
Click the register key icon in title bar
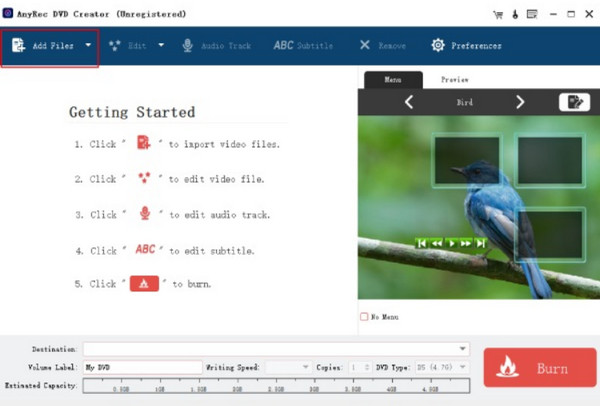(x=515, y=15)
